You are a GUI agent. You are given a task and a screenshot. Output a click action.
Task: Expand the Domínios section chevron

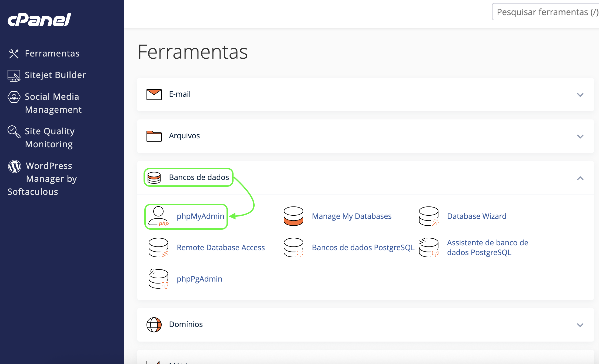click(x=580, y=325)
